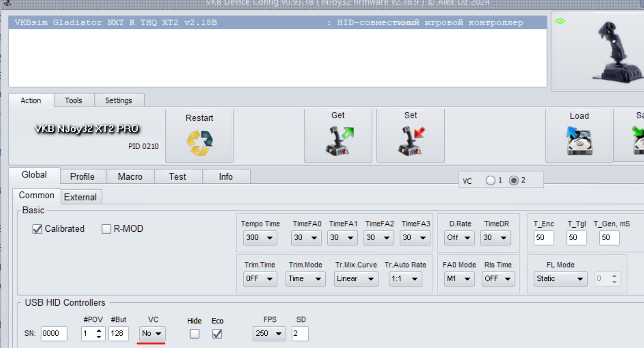Click the Load hard drive icon
The image size is (644, 348).
point(579,141)
